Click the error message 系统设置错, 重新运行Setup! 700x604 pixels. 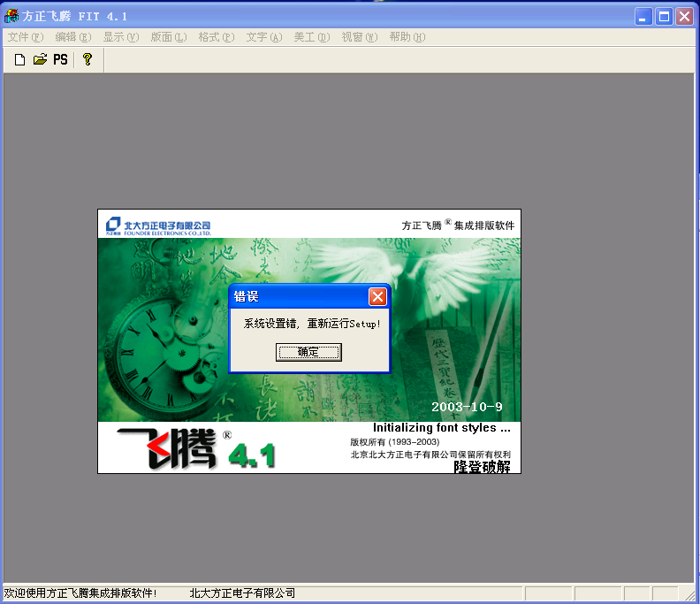click(x=312, y=324)
